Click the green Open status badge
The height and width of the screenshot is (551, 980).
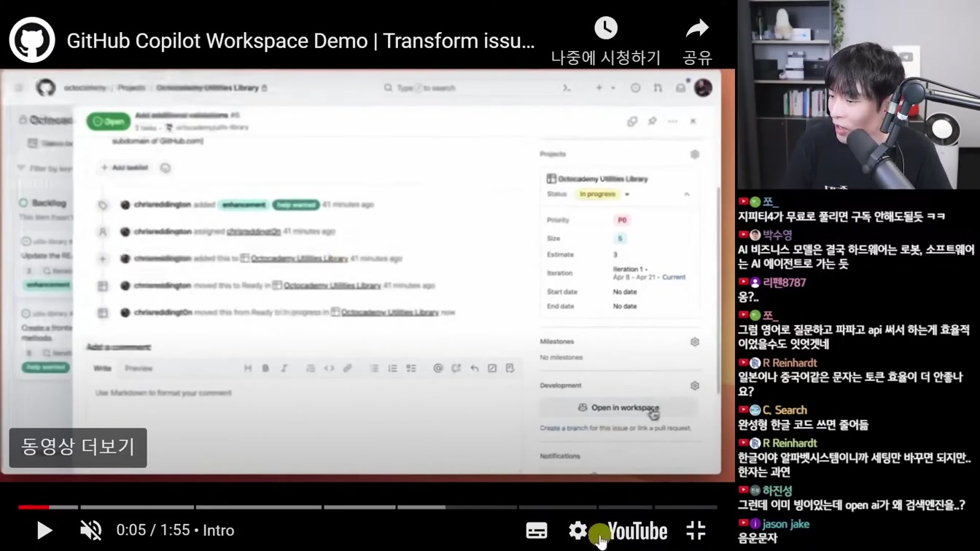[x=108, y=122]
